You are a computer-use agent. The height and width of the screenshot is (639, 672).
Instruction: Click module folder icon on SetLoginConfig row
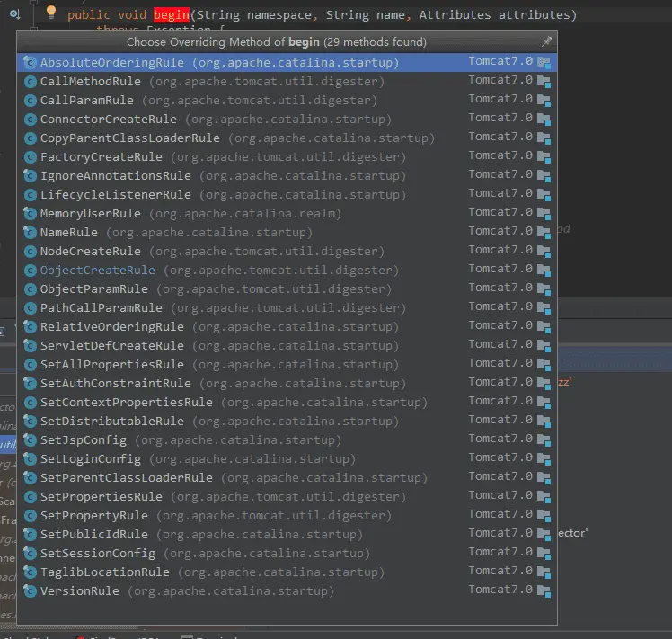(x=544, y=459)
